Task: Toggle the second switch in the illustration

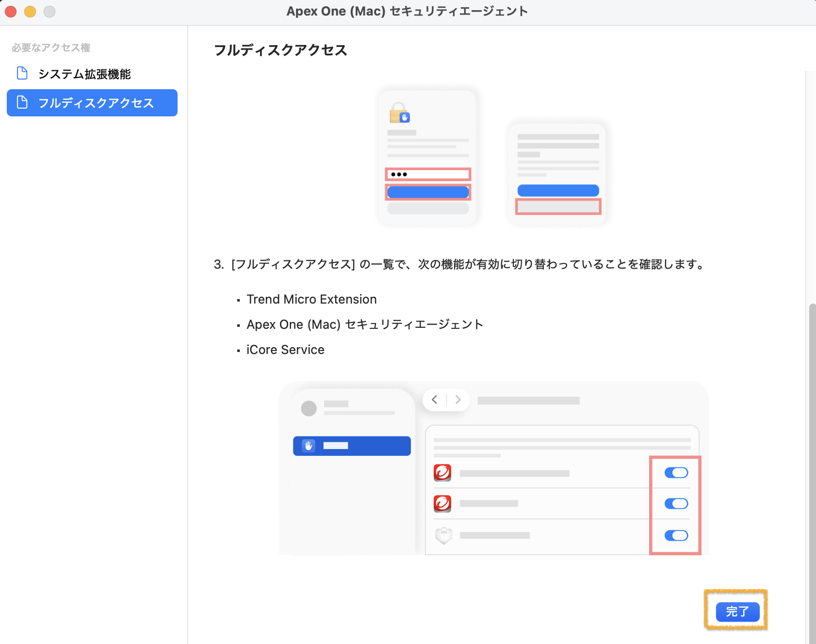Action: coord(676,503)
